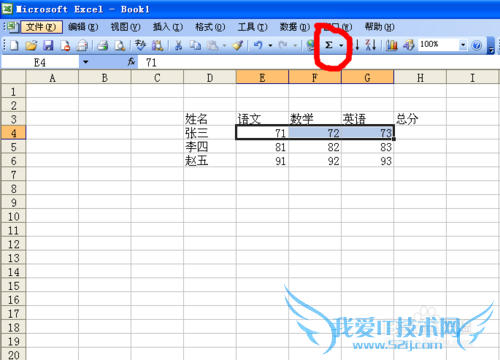The width and height of the screenshot is (500, 360).
Task: Open the 编辑(E) menu
Action: pyautogui.click(x=83, y=27)
